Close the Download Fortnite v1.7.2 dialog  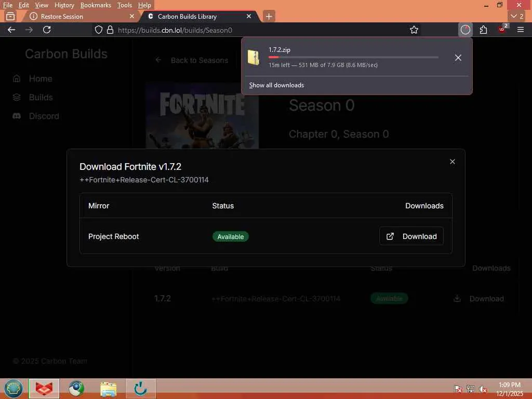453,162
